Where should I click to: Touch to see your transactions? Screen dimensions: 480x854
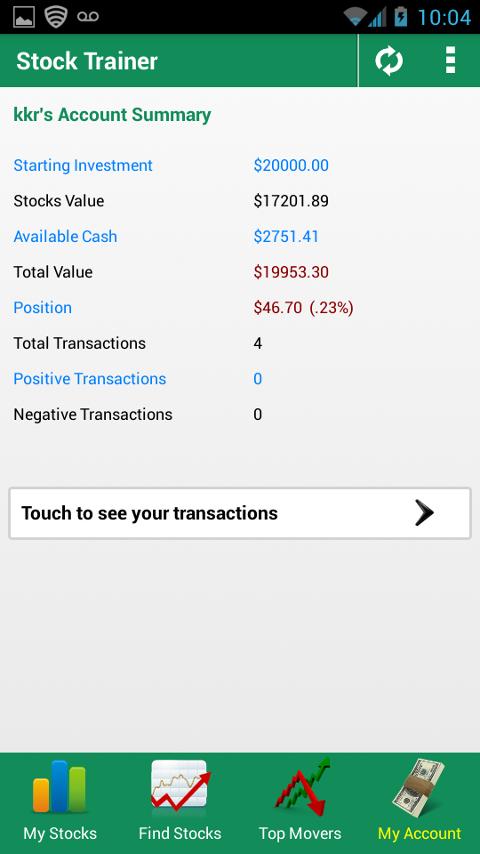coord(240,513)
